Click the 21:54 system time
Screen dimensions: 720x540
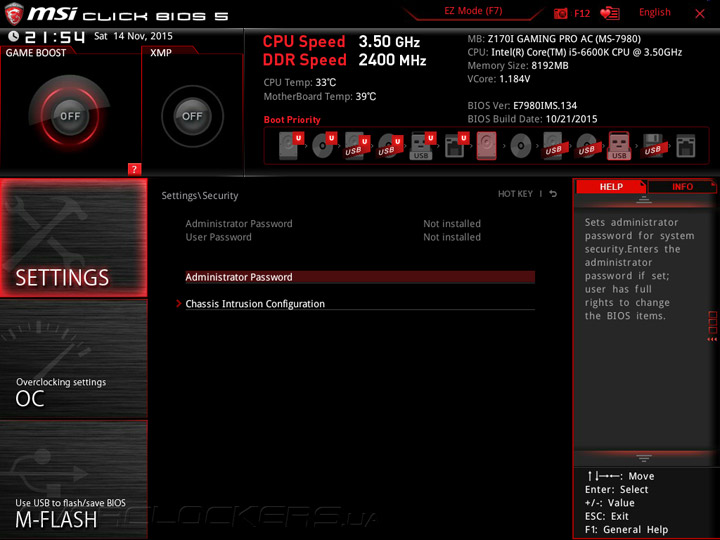[x=55, y=37]
